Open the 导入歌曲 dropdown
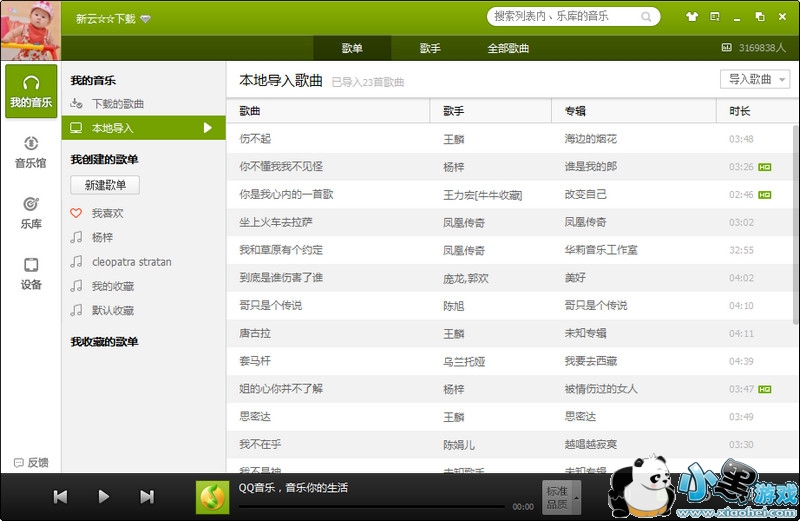Image resolution: width=800 pixels, height=521 pixels. pos(755,80)
